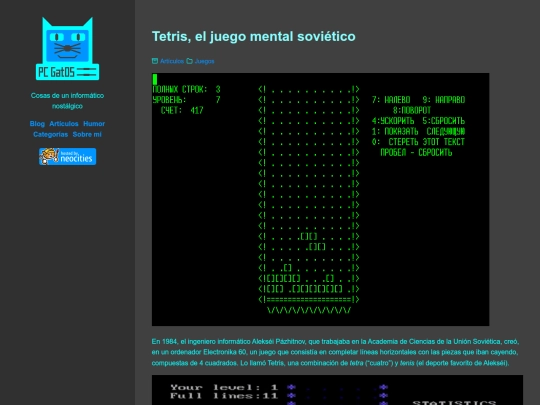Click the tagline Cosas de un informático nostálgico
540x405 pixels.
pyautogui.click(x=68, y=101)
